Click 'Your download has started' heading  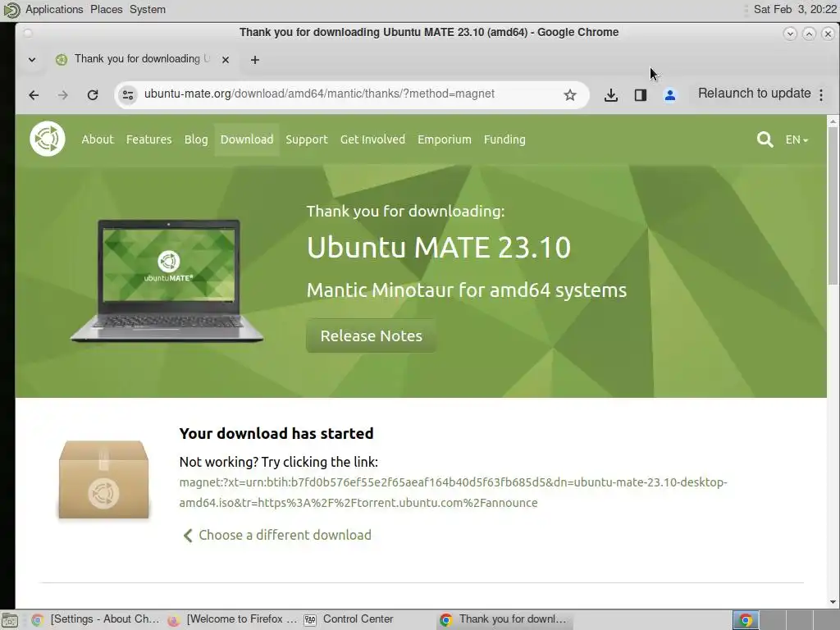coord(276,433)
